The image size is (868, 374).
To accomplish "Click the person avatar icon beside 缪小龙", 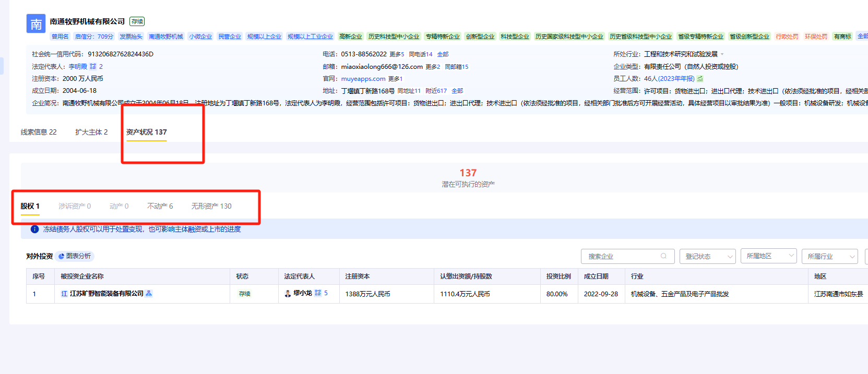I will click(288, 294).
